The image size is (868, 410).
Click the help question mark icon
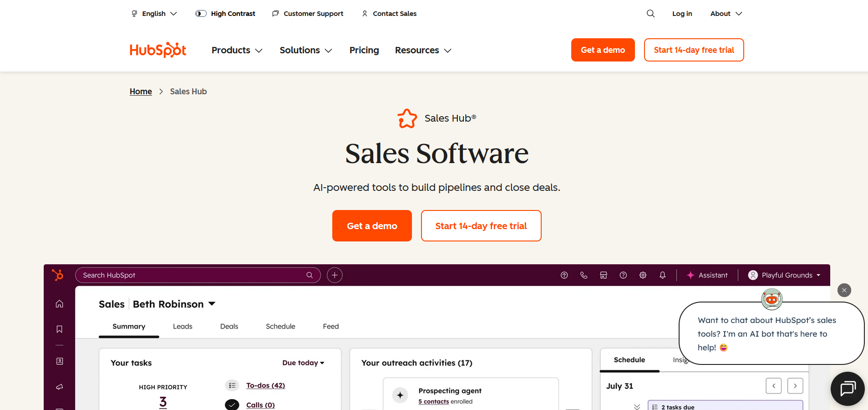point(623,275)
